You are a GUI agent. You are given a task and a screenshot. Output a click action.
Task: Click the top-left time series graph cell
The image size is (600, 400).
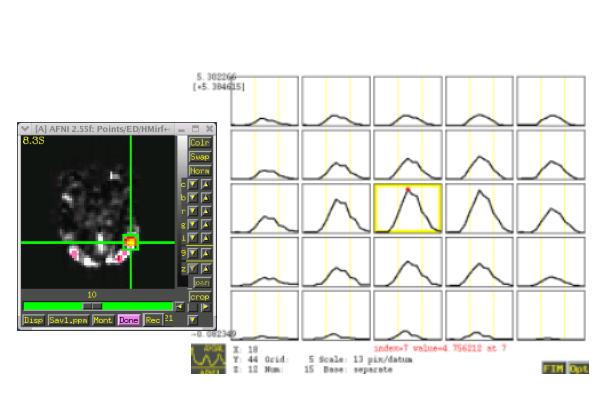[x=264, y=101]
